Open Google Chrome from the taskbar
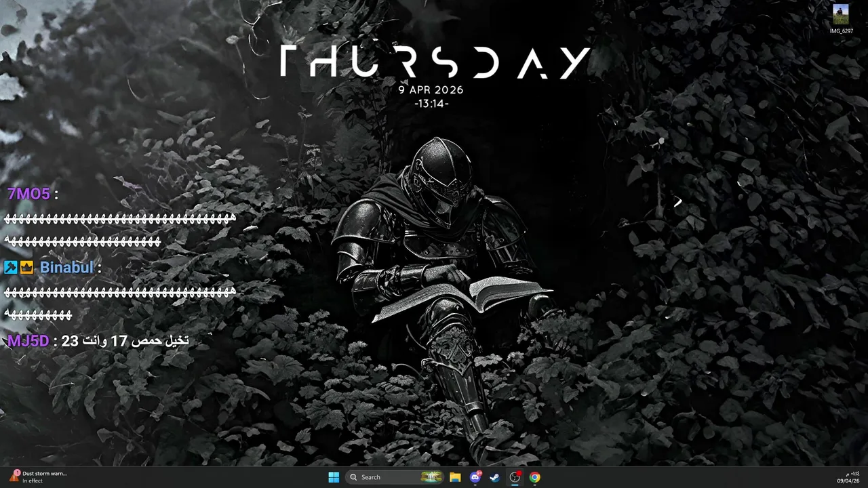 (535, 477)
